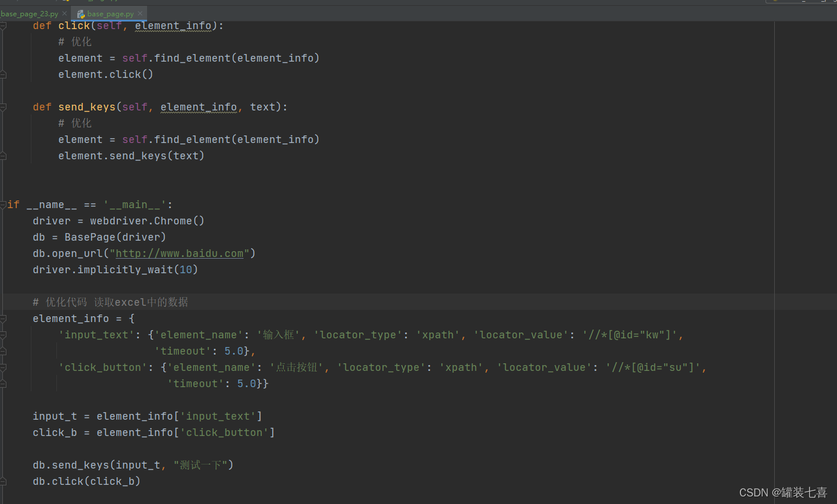Click the '点击按钮' string value

pyautogui.click(x=297, y=367)
